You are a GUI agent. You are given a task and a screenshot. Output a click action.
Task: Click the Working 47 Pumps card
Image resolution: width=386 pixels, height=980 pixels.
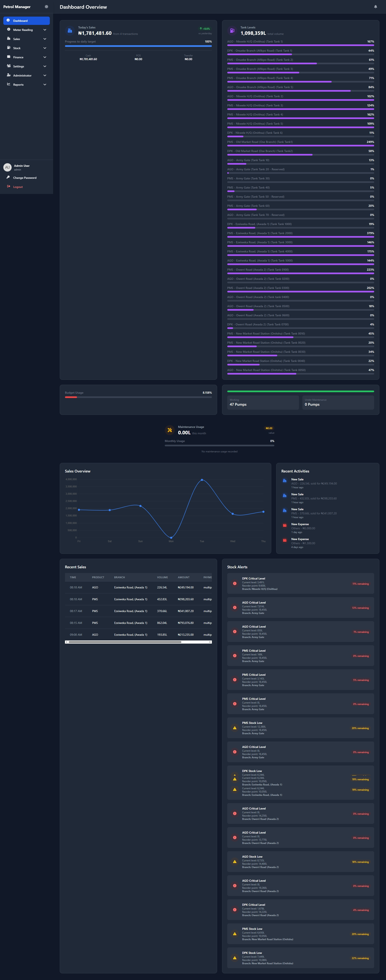click(x=263, y=403)
